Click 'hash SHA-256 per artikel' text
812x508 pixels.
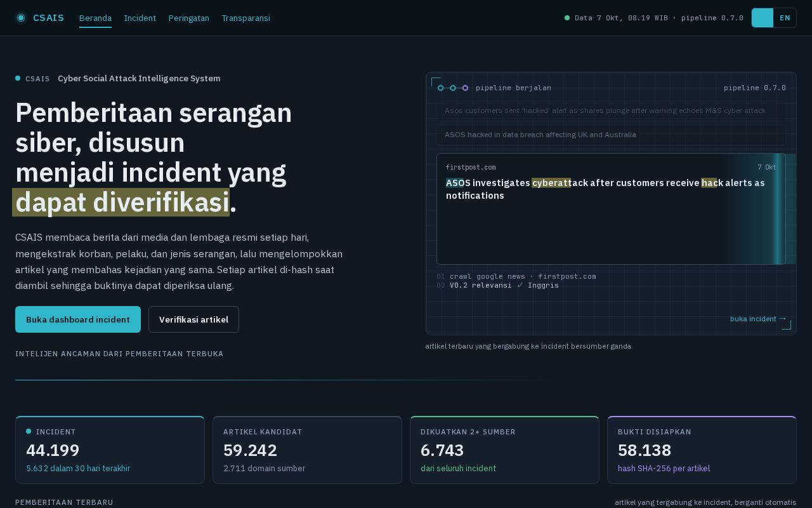pos(664,468)
